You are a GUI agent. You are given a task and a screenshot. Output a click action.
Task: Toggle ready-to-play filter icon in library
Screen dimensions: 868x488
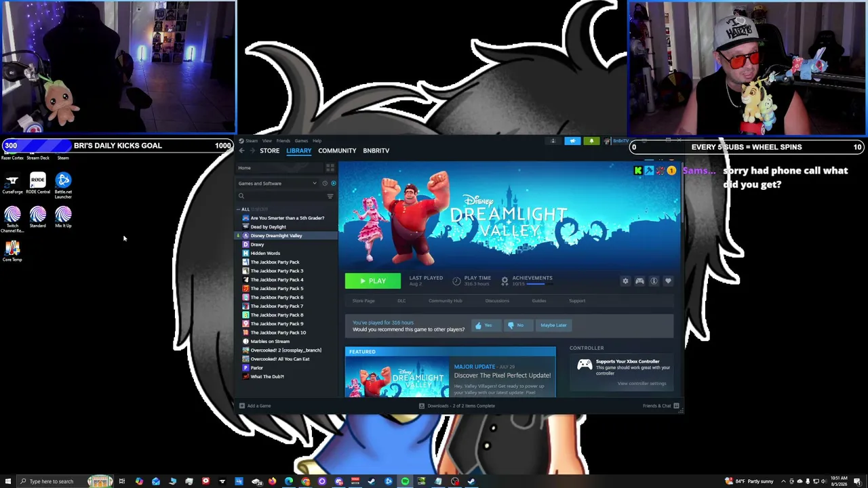point(333,183)
